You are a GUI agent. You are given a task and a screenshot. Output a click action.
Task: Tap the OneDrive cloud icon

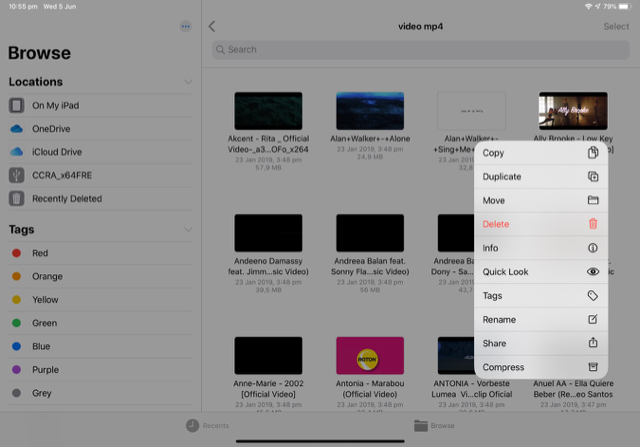coord(16,129)
